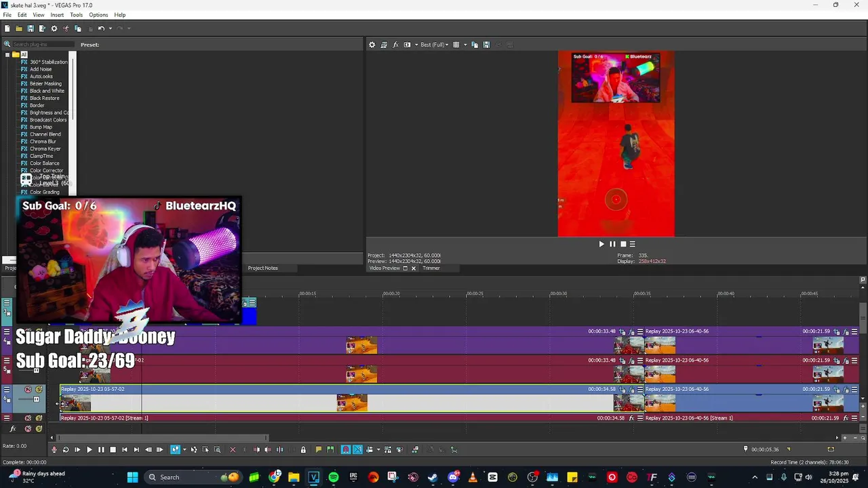Select the Black and White effect
868x488 pixels.
[47, 91]
